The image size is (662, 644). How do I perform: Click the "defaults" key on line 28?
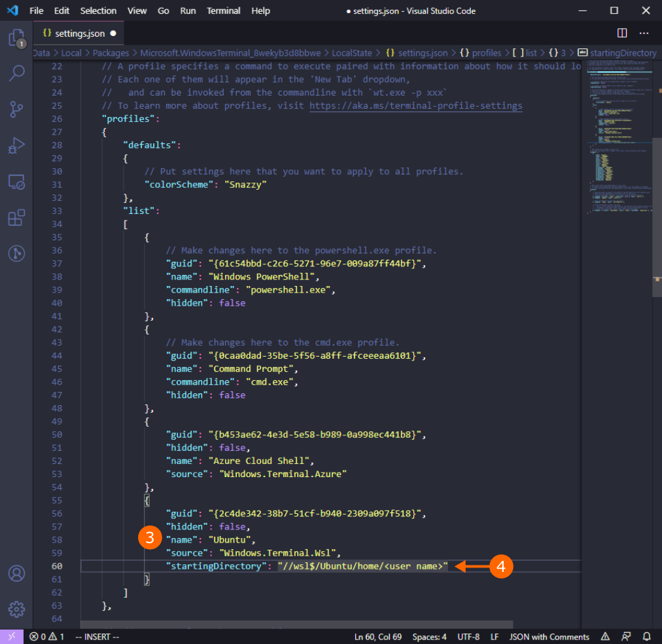pyautogui.click(x=149, y=145)
